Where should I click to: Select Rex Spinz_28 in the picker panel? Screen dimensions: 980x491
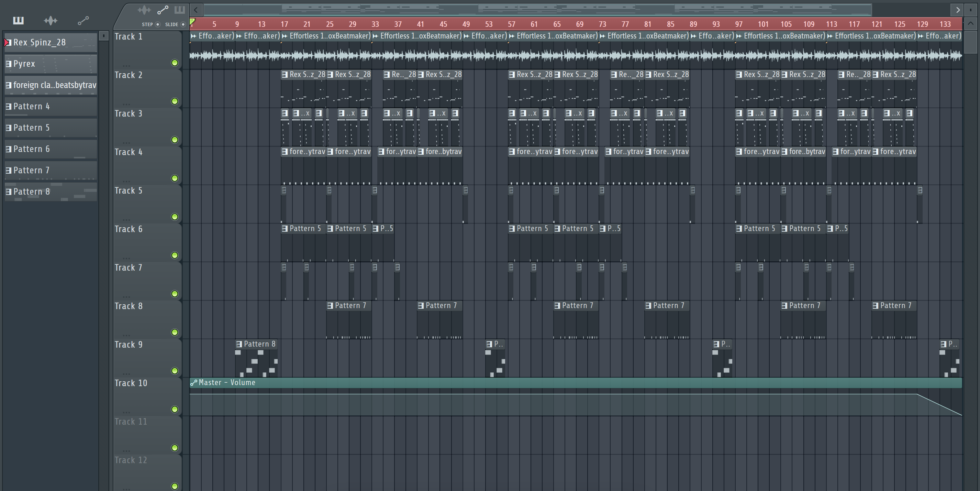tap(51, 42)
